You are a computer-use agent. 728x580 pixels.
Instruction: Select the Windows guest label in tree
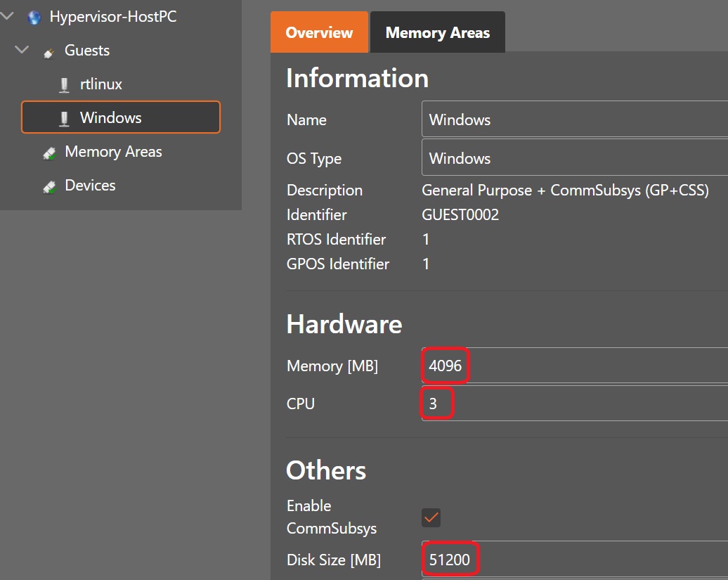click(110, 117)
